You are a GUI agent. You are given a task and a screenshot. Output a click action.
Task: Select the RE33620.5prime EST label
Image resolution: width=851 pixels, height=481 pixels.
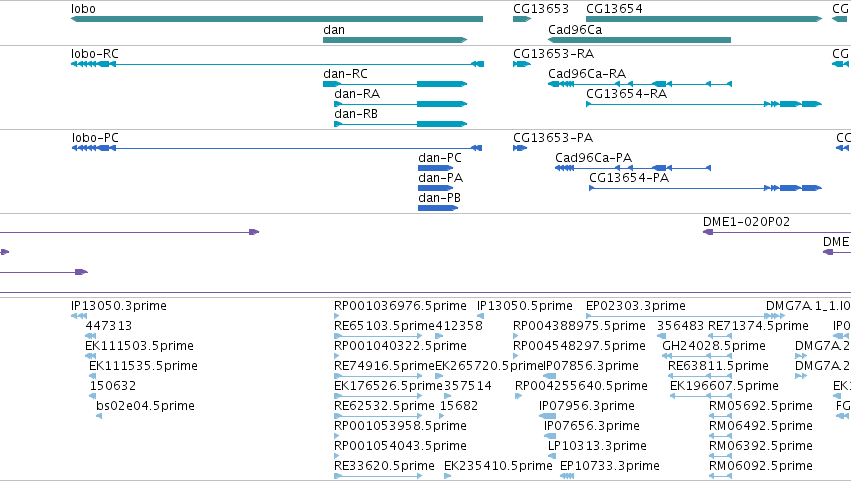(x=384, y=467)
